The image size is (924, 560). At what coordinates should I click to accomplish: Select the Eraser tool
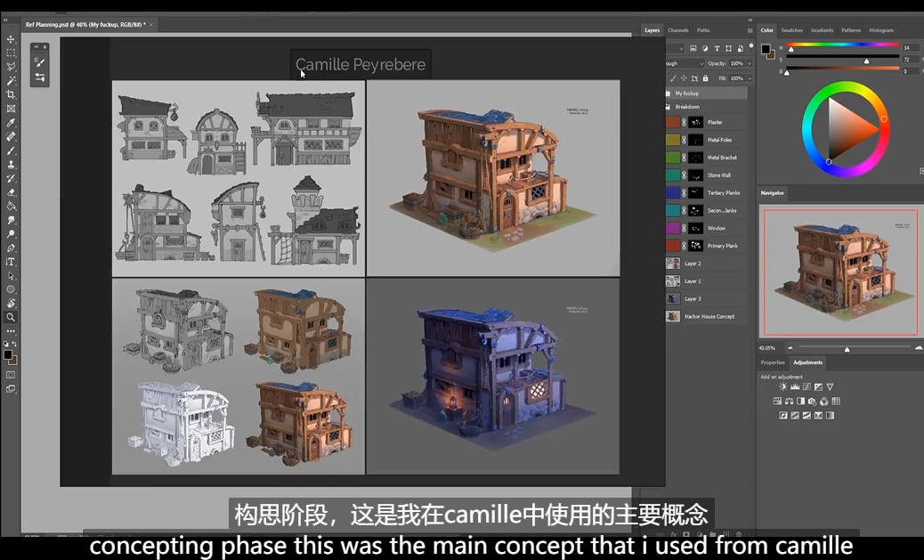[11, 192]
